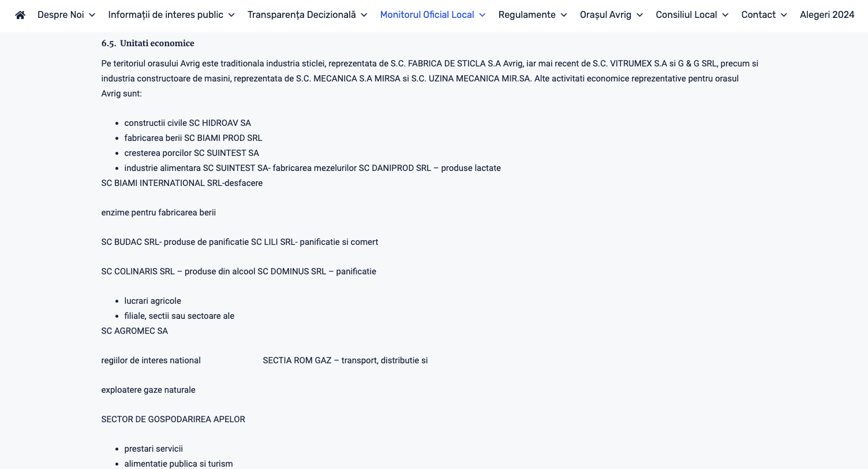Expand the Consiliul Local dropdown arrow

(725, 15)
